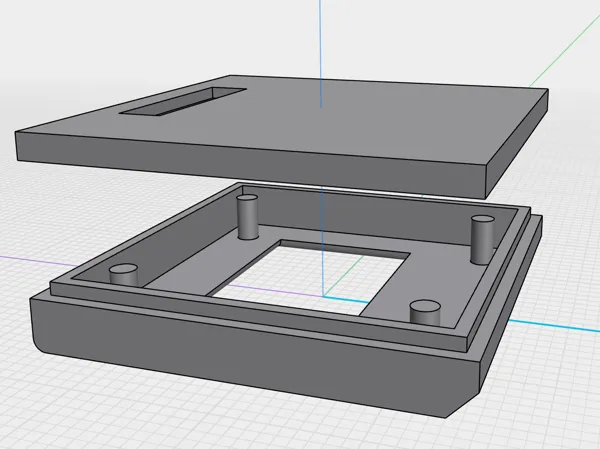Select the front side face of the lid
Viewport: 600px width, 449px height.
tap(251, 165)
